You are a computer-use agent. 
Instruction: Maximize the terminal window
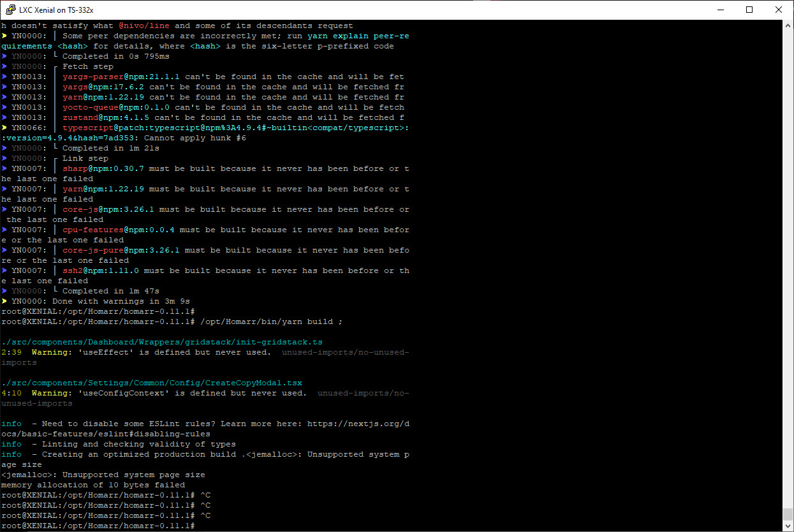click(749, 10)
